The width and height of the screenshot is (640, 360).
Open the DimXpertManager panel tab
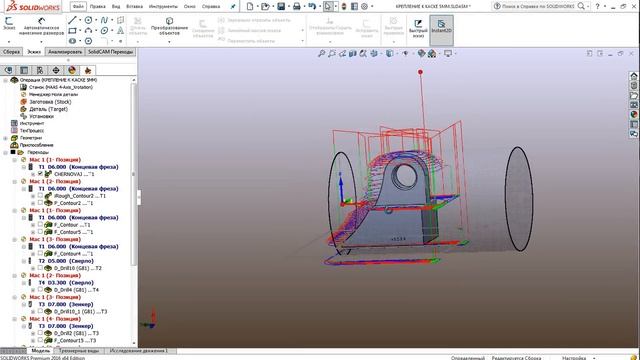[56, 70]
